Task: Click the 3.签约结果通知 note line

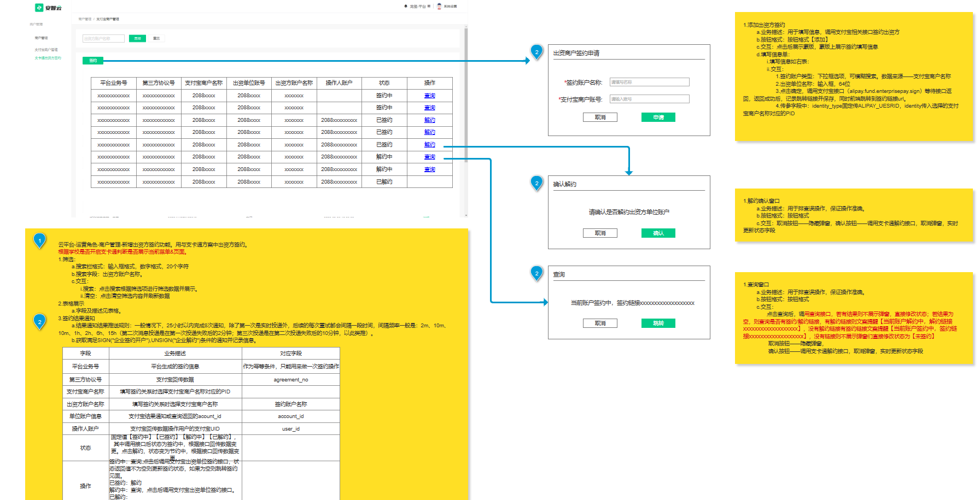Action: tap(77, 319)
